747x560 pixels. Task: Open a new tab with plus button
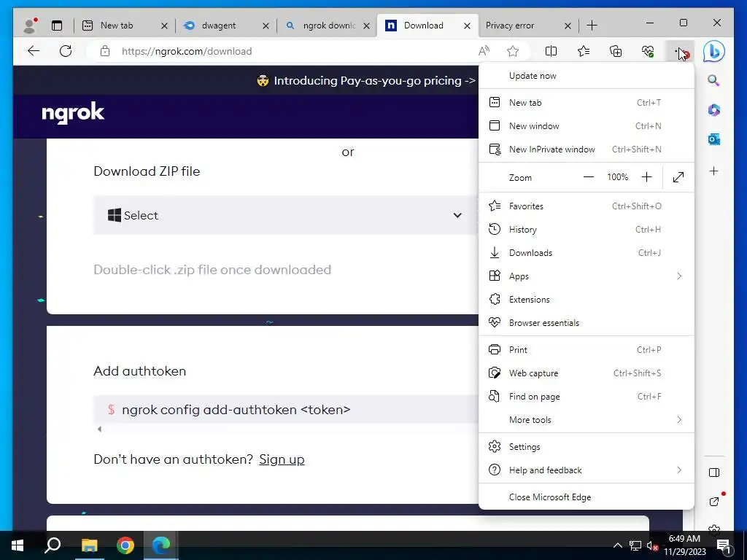tap(592, 26)
